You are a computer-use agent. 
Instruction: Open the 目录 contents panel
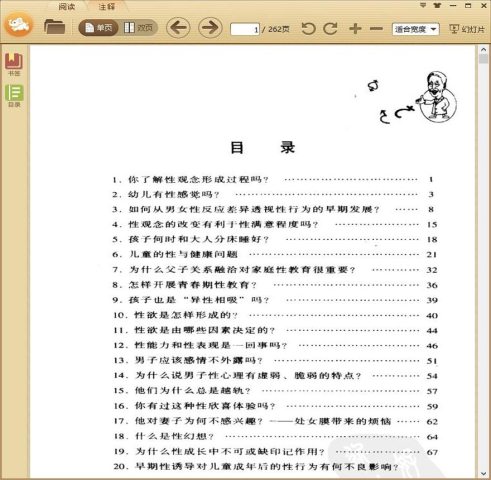click(14, 96)
